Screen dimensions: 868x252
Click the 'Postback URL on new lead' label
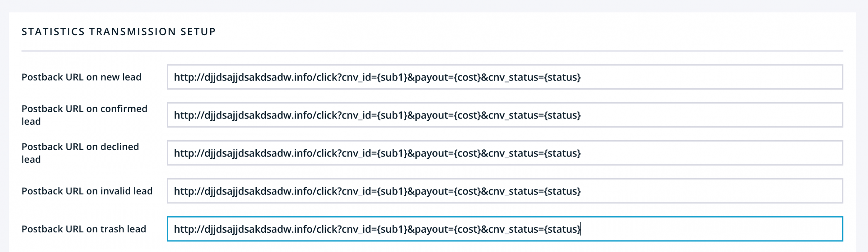tap(81, 77)
